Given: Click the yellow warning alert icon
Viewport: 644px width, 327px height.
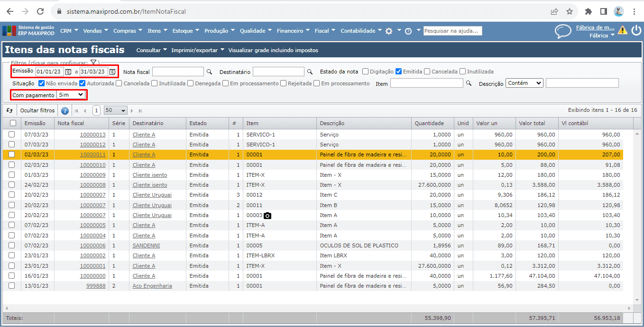Looking at the screenshot, I should pyautogui.click(x=623, y=30).
